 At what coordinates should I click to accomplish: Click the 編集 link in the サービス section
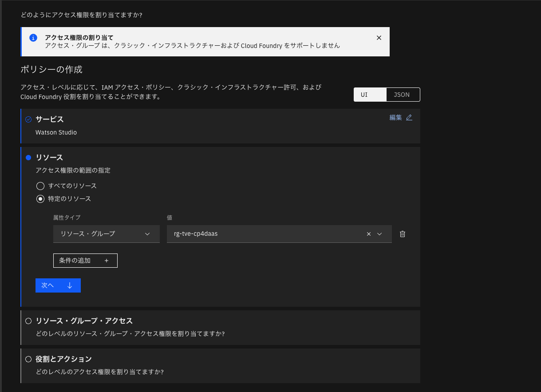395,117
